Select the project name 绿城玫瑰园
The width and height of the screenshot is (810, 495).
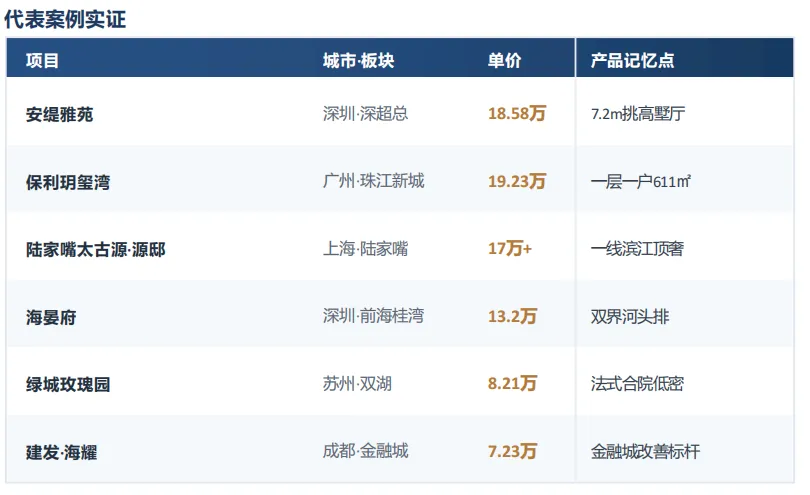click(x=68, y=384)
